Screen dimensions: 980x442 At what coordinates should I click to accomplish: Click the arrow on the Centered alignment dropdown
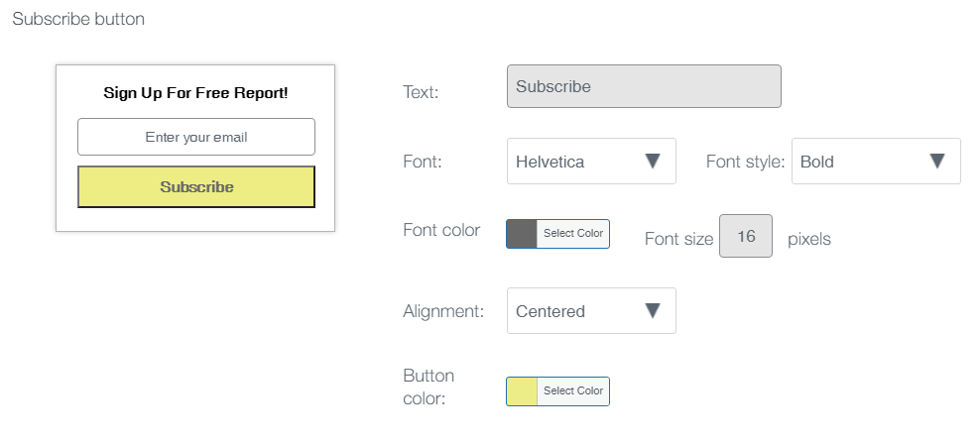point(652,311)
